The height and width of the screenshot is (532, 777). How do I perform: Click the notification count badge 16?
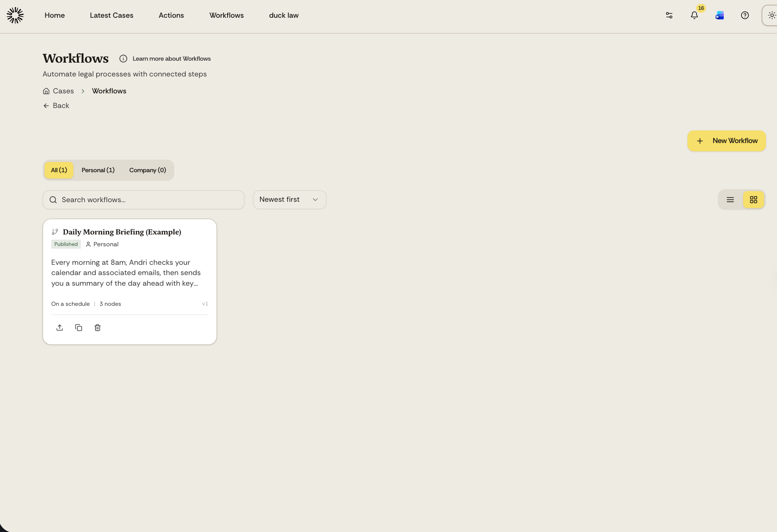(x=701, y=8)
